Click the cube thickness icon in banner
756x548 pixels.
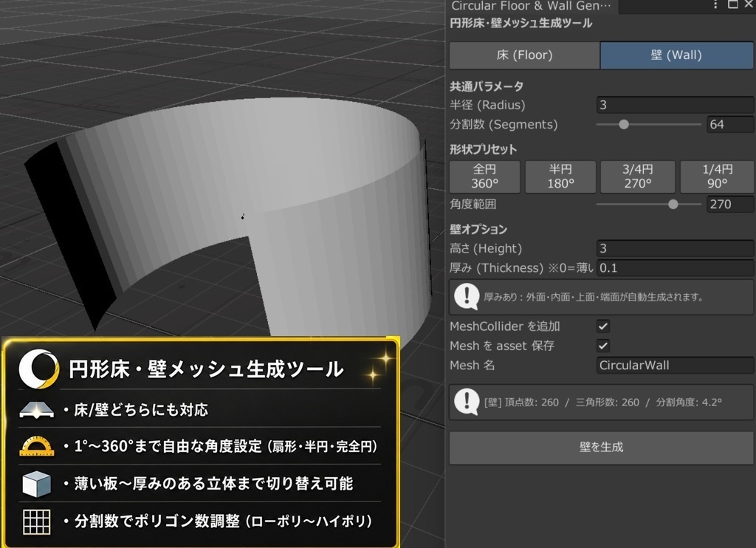pyautogui.click(x=37, y=483)
